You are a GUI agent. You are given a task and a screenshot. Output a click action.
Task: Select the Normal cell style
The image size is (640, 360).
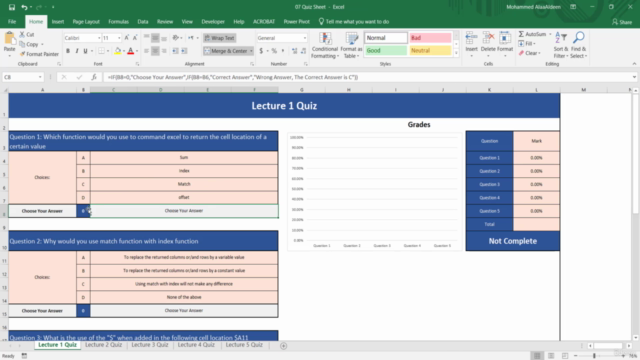point(386,38)
